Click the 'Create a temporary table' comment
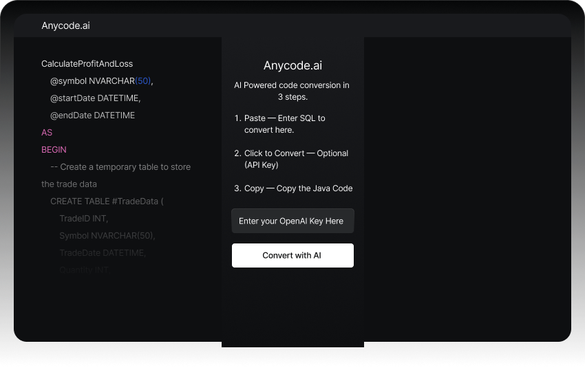585x392 pixels. pyautogui.click(x=120, y=166)
